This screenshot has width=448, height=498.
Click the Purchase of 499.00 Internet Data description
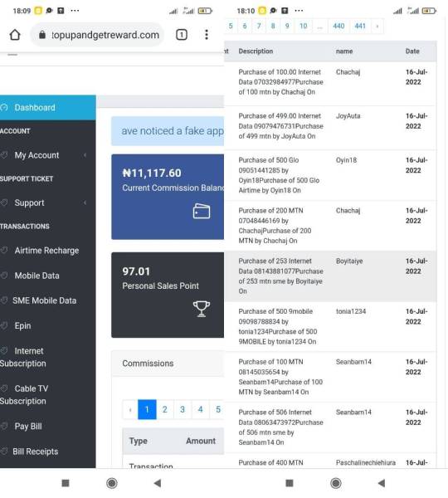[280, 126]
